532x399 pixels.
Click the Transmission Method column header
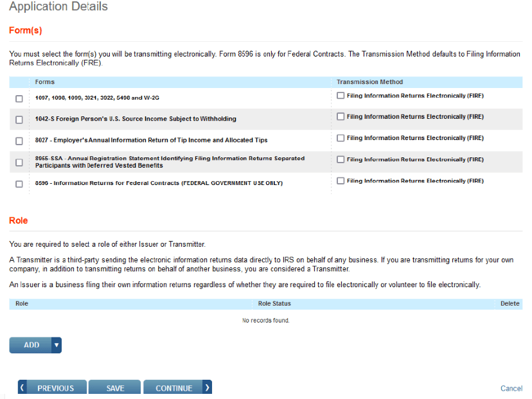coord(369,82)
